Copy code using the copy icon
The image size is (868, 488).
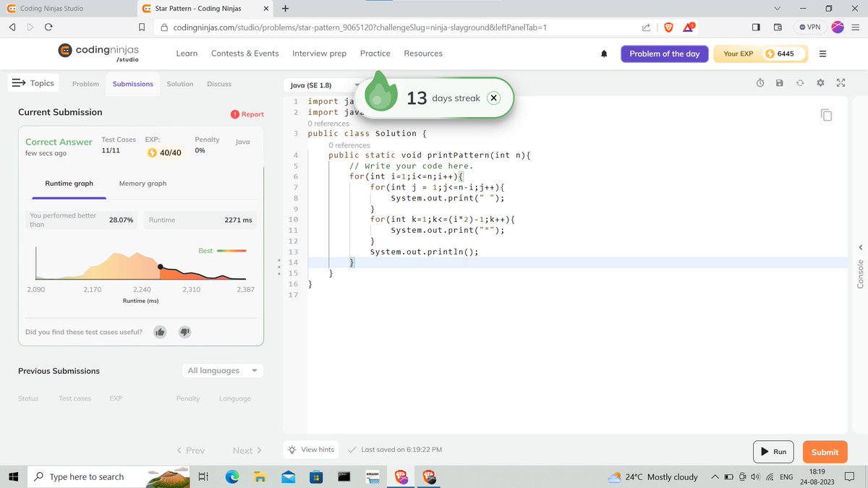pyautogui.click(x=827, y=115)
